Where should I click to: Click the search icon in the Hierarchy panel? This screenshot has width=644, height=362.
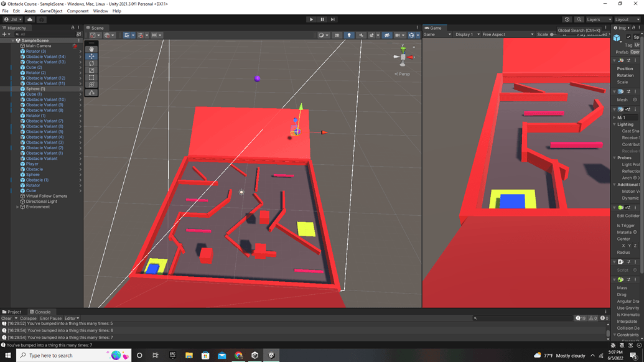pos(19,35)
